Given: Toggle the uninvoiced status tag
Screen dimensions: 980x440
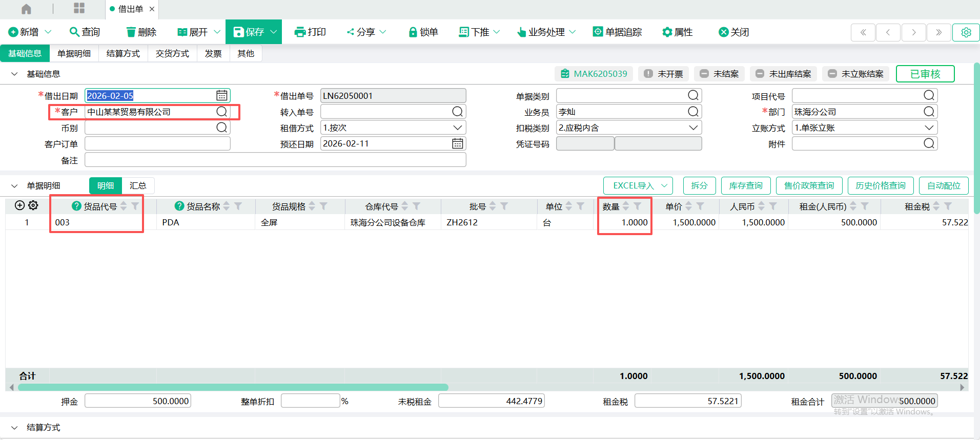Looking at the screenshot, I should [x=664, y=74].
